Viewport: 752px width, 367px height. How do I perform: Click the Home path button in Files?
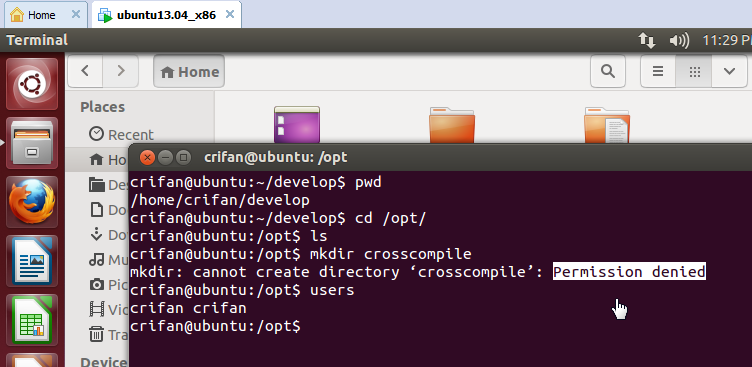(189, 71)
